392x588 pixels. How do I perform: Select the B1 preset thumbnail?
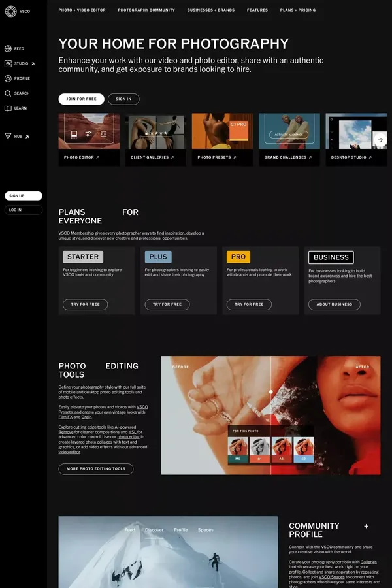[x=259, y=449]
